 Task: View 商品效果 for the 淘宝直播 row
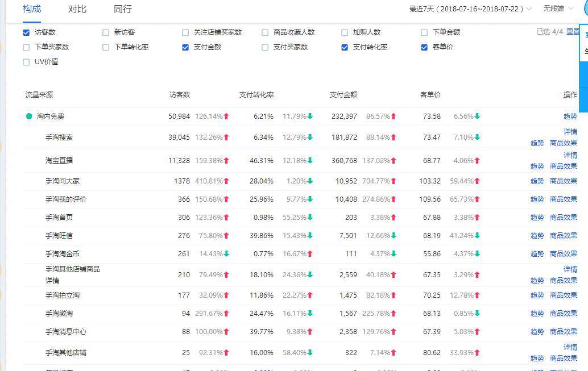point(563,166)
